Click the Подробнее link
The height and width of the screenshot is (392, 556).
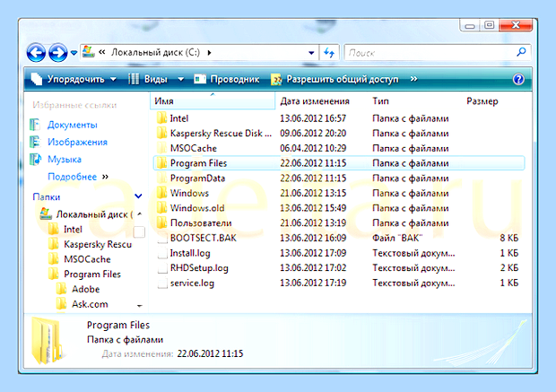click(x=72, y=177)
